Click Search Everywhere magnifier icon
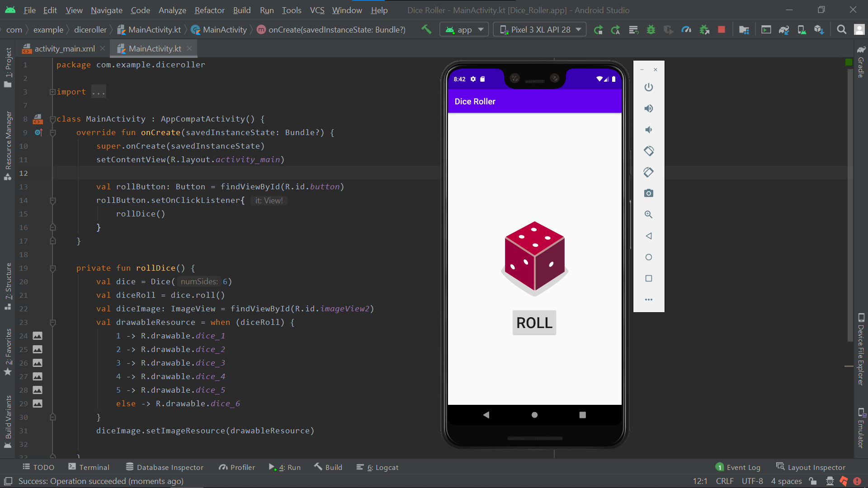This screenshot has height=488, width=868. (x=841, y=30)
